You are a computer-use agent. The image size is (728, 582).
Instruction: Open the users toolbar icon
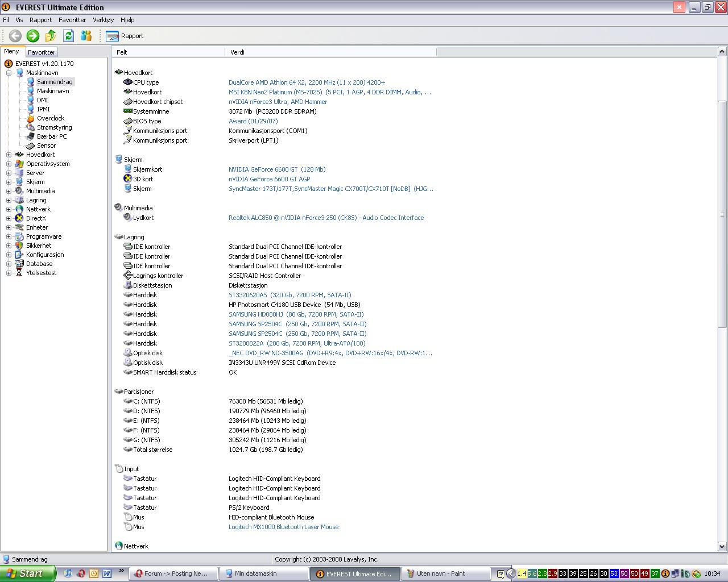point(86,36)
